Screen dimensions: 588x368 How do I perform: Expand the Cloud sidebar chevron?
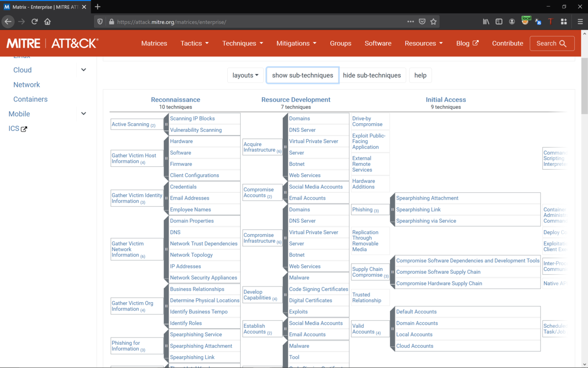click(x=83, y=70)
